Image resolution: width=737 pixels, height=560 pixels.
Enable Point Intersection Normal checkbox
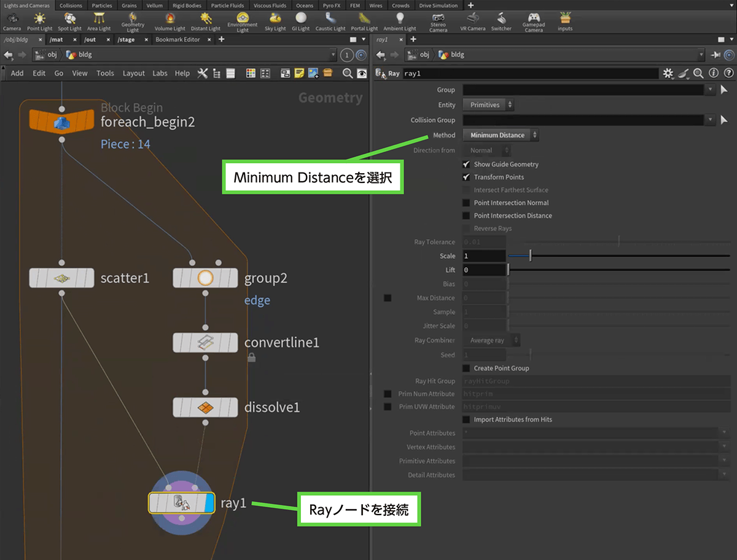(x=467, y=203)
